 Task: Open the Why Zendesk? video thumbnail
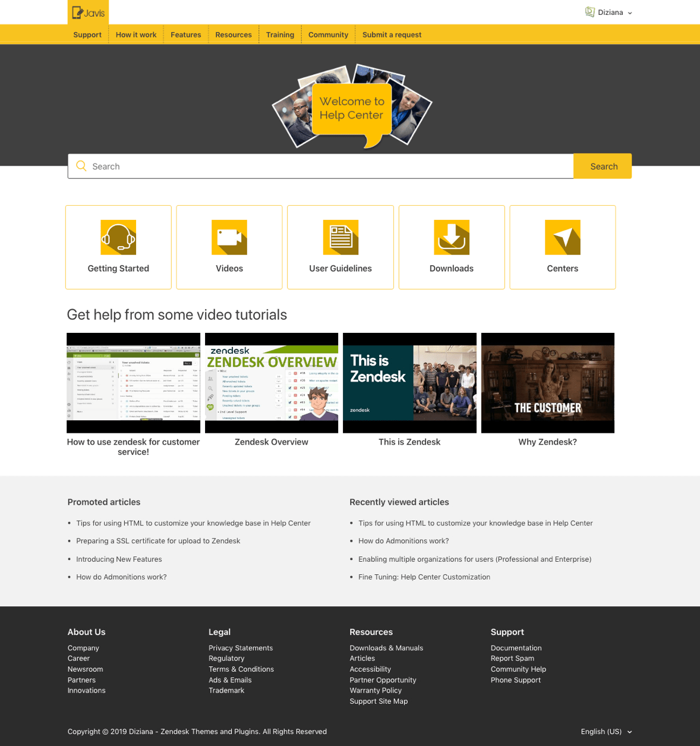[547, 383]
